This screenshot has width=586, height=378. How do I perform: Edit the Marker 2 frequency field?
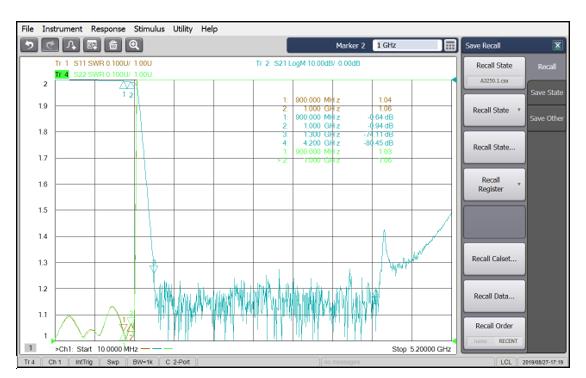pyautogui.click(x=407, y=46)
